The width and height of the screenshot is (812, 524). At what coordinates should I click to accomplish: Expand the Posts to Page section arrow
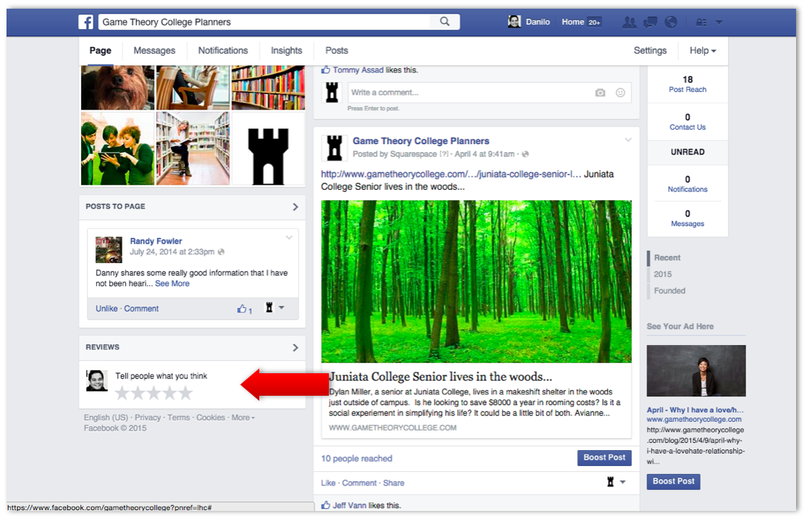pyautogui.click(x=296, y=207)
